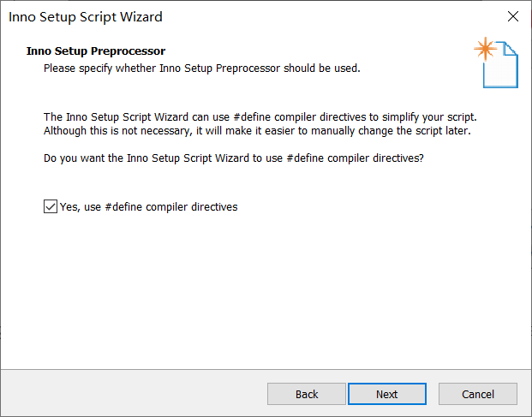Click the folded corner of the document icon
The width and height of the screenshot is (532, 417).
point(511,48)
